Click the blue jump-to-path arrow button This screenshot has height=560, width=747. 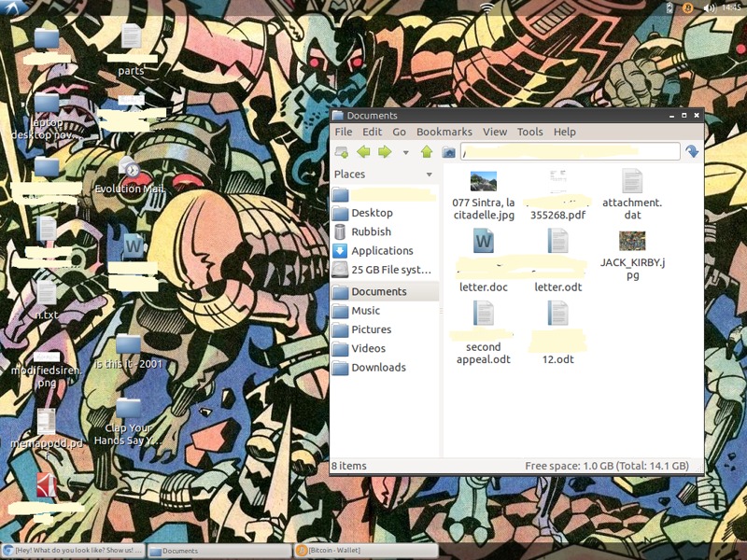pos(692,151)
